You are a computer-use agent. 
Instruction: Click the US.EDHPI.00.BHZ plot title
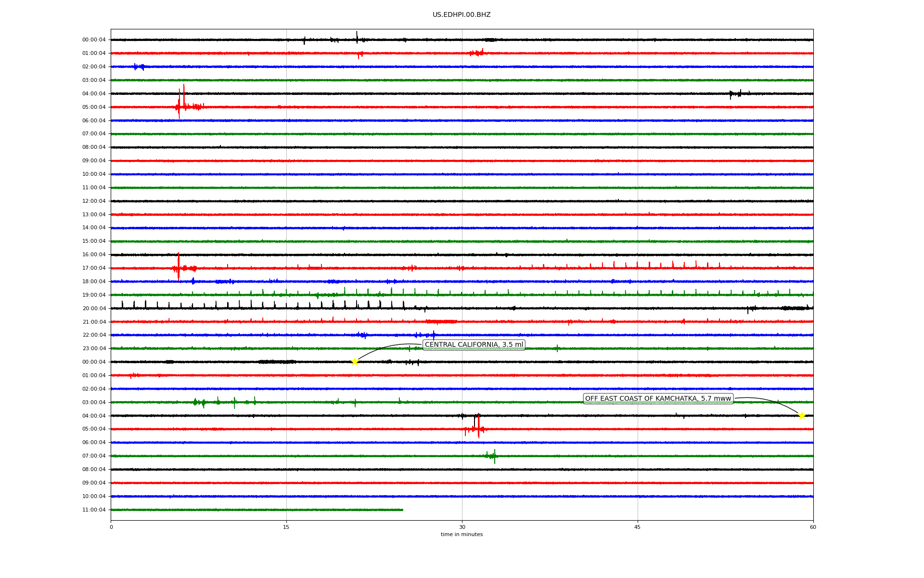click(462, 15)
